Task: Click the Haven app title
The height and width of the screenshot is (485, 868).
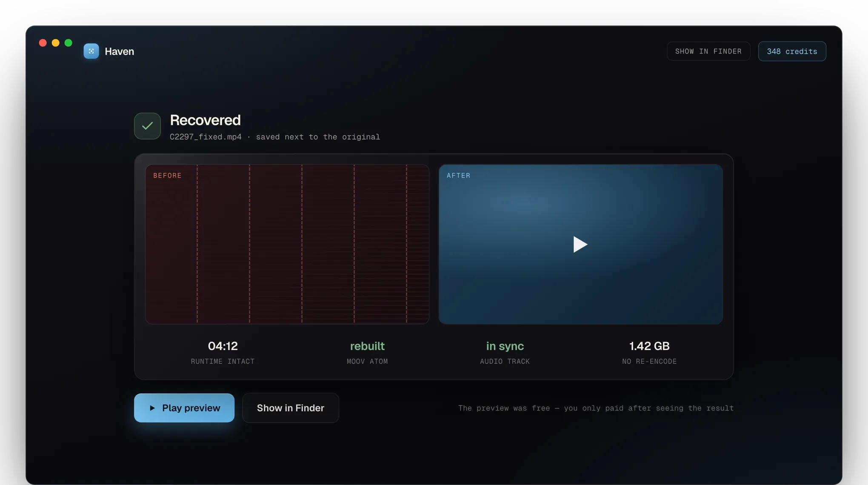Action: pyautogui.click(x=120, y=51)
